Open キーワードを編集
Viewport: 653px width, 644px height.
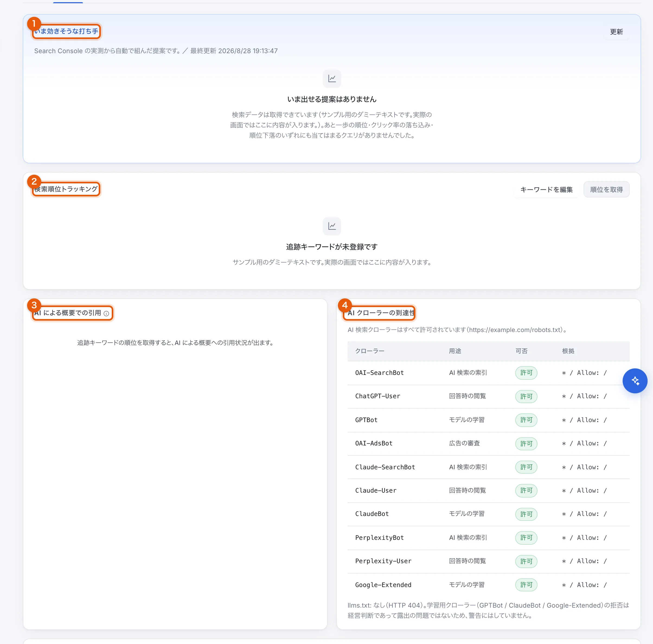point(546,189)
